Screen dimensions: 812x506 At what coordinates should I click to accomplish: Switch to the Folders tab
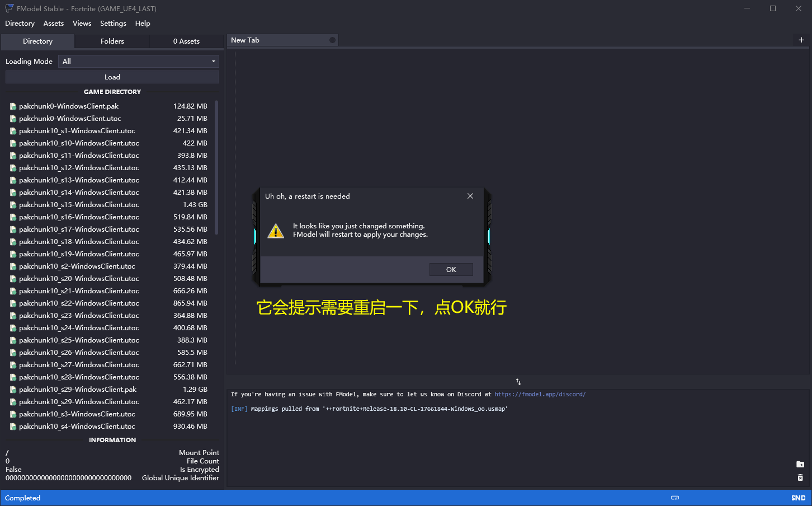click(x=112, y=41)
